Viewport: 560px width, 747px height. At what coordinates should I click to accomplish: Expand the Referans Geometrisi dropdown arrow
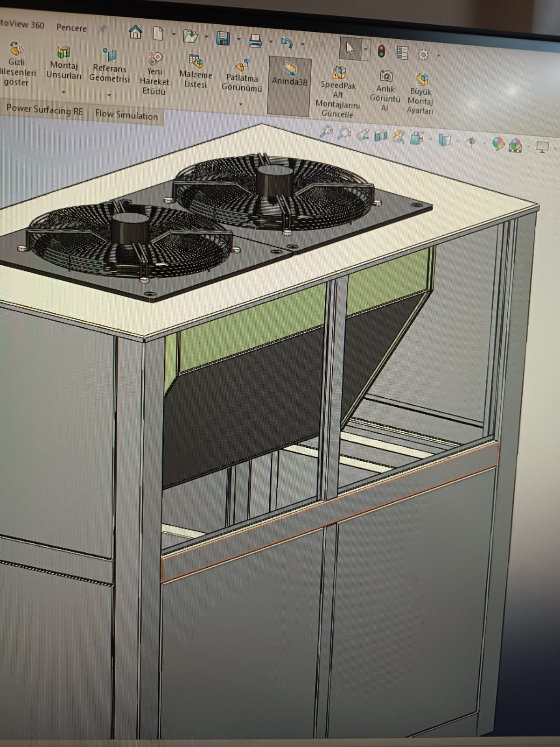109,95
